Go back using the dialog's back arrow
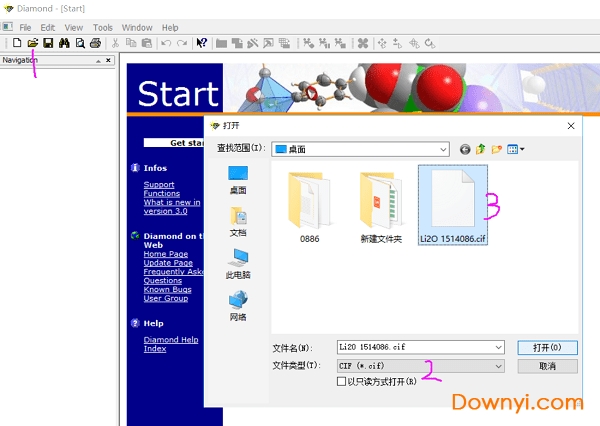Image resolution: width=600 pixels, height=426 pixels. (x=465, y=149)
